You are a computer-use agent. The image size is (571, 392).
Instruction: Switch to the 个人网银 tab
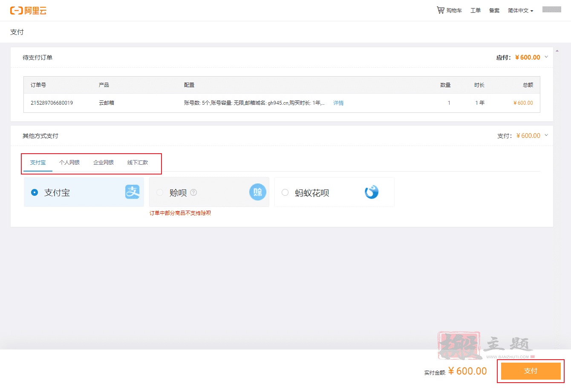pos(69,163)
